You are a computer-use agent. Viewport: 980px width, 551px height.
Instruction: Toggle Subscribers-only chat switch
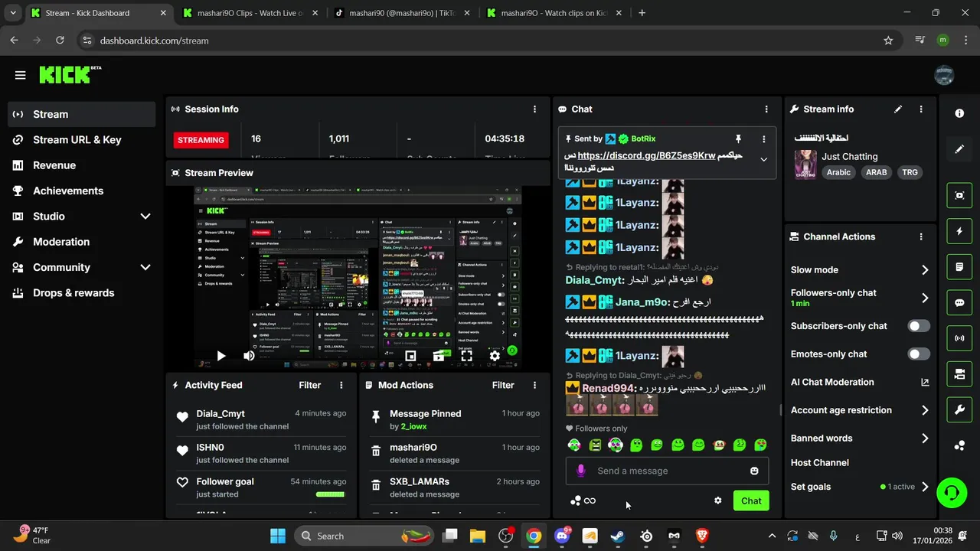(x=919, y=326)
